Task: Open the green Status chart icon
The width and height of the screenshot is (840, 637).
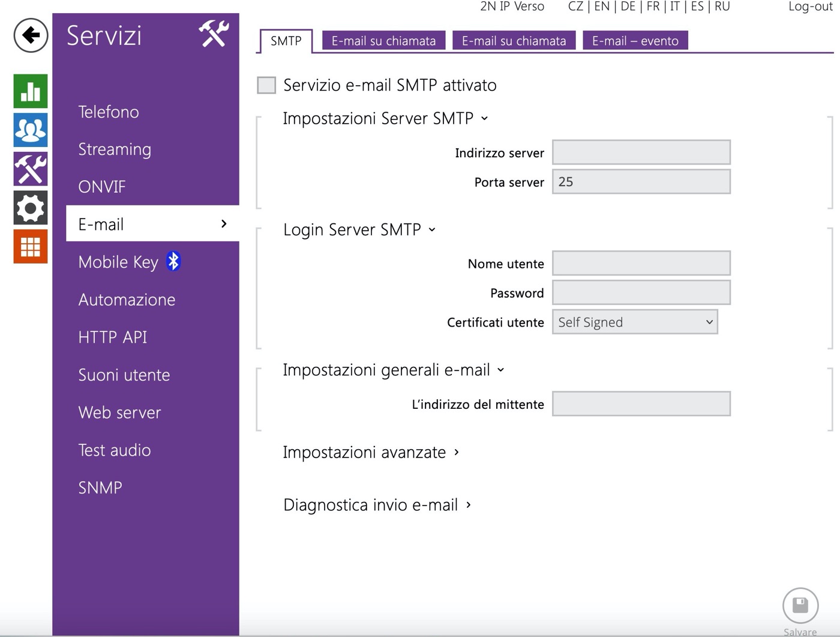Action: tap(31, 91)
